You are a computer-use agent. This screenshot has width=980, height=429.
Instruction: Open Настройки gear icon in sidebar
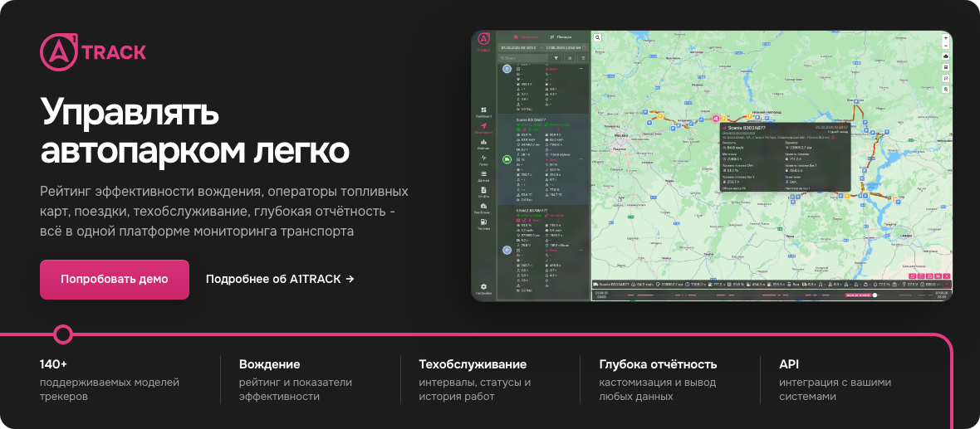point(483,288)
